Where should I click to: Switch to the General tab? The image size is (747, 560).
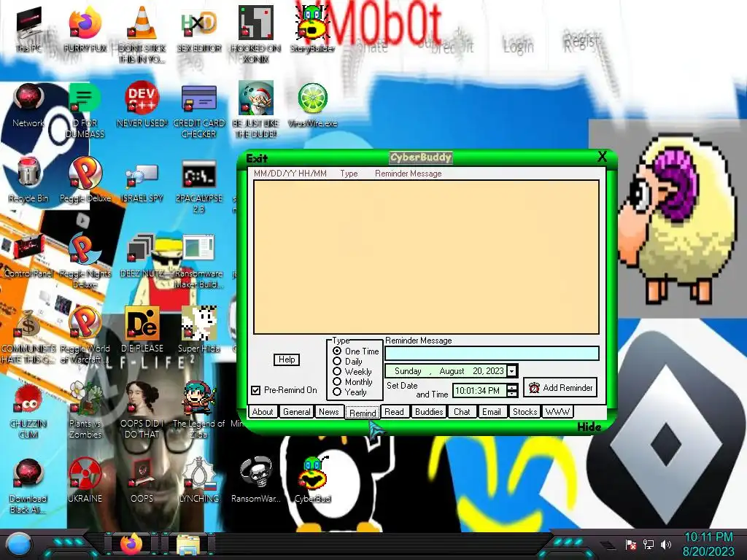(296, 411)
